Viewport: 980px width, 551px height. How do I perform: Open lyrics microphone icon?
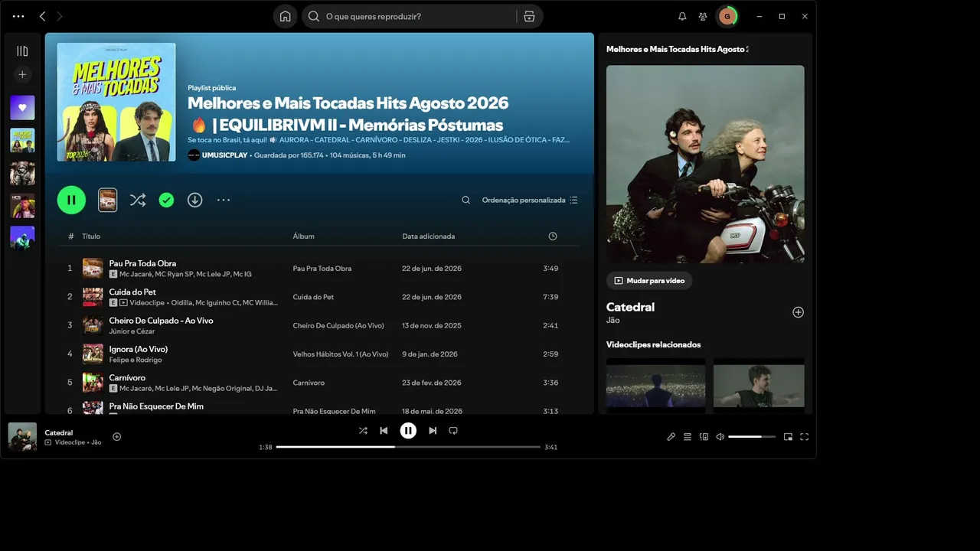tap(671, 437)
